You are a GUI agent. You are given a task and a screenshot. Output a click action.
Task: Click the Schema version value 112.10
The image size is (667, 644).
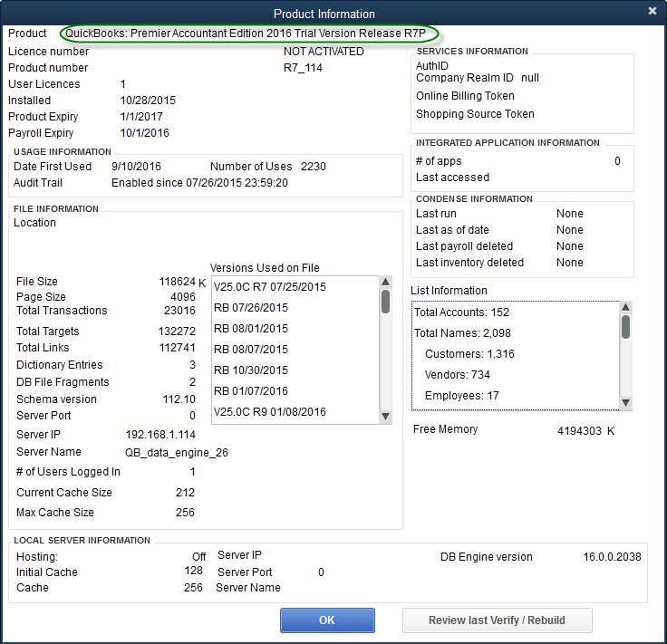click(179, 399)
